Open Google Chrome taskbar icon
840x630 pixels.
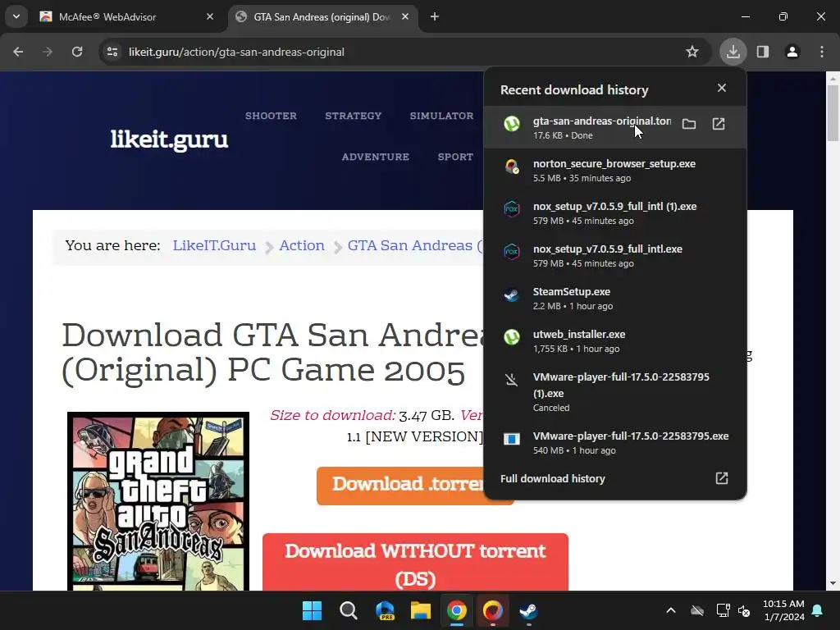click(456, 610)
